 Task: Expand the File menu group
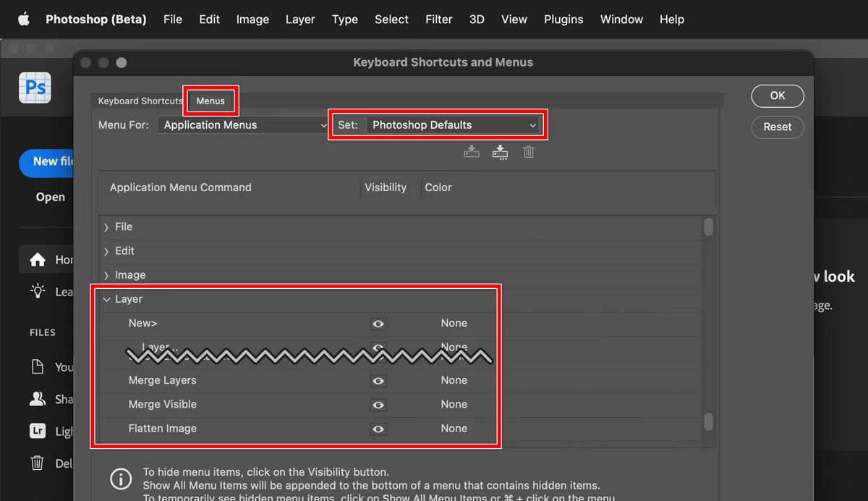(106, 227)
